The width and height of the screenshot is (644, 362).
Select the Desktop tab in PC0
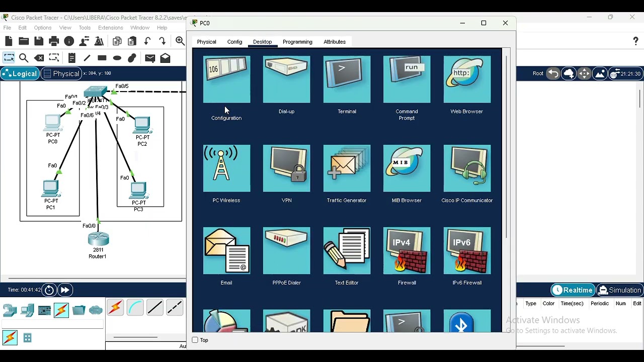(x=263, y=42)
